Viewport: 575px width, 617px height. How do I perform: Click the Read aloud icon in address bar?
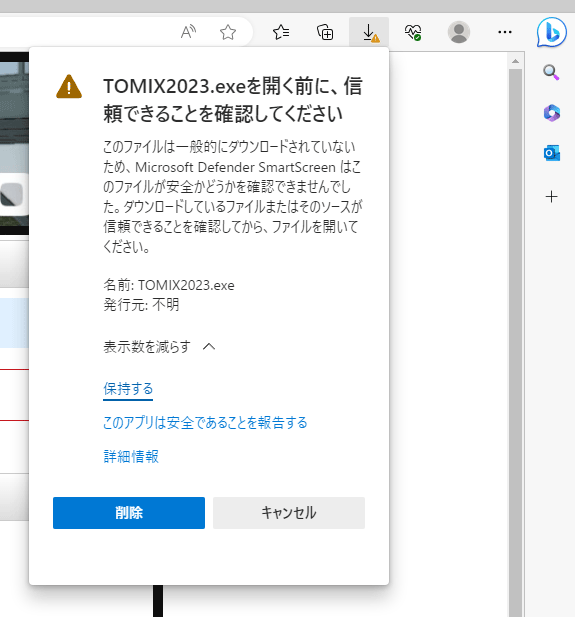coord(188,32)
